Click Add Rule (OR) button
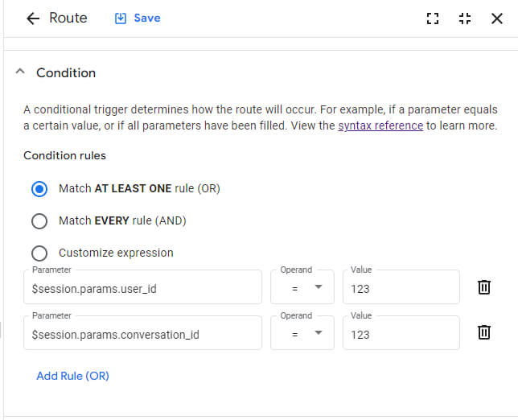This screenshot has width=518, height=420. pos(72,376)
